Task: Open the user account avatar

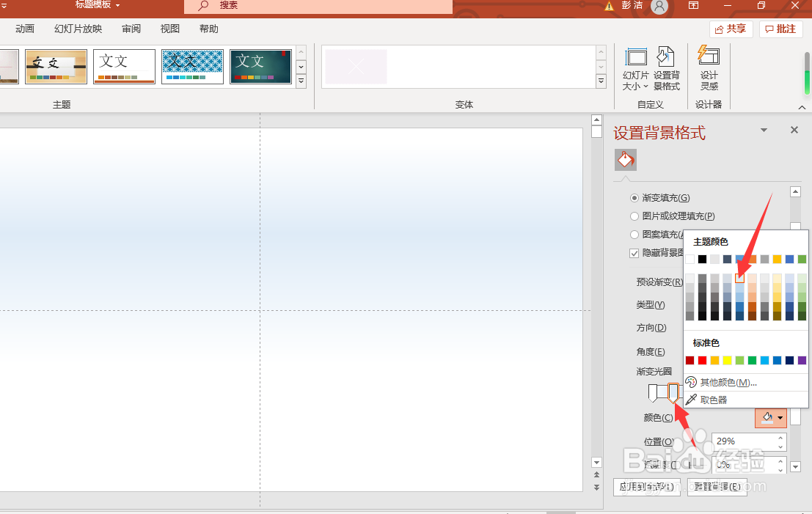Action: (659, 6)
